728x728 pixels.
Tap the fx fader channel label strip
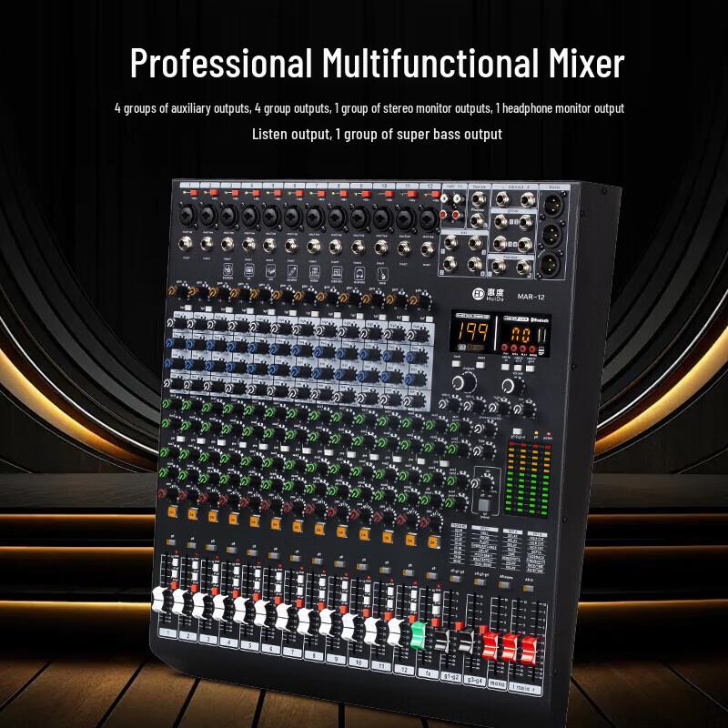pyautogui.click(x=430, y=673)
